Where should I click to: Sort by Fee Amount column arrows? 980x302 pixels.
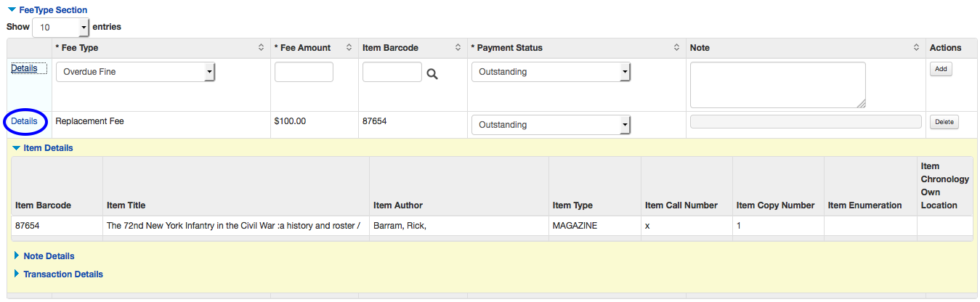349,48
